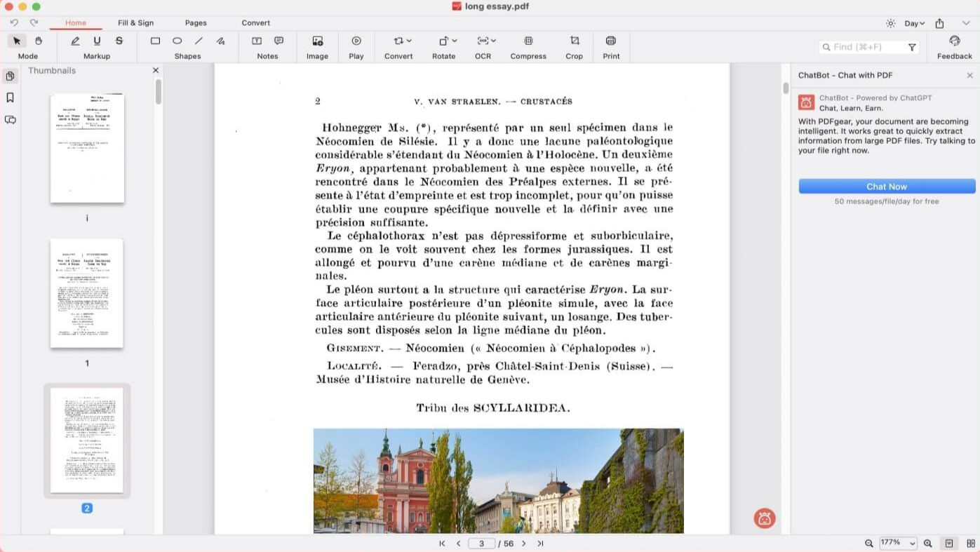Toggle the thumbnails sidebar panel
This screenshot has height=552, width=980.
(x=10, y=76)
